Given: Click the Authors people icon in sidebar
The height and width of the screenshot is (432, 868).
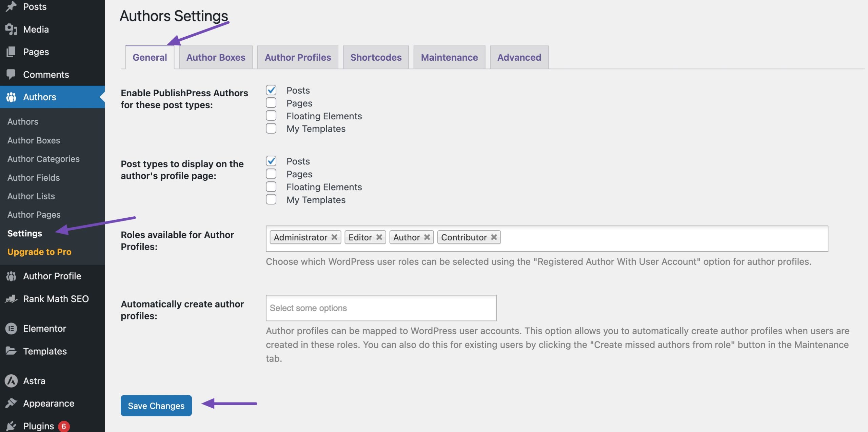Looking at the screenshot, I should pyautogui.click(x=11, y=97).
